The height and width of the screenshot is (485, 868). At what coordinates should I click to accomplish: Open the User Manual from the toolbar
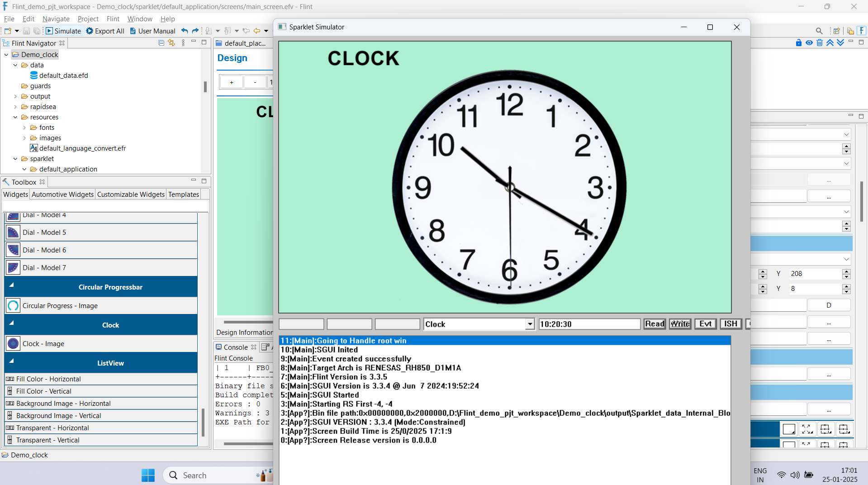(152, 31)
